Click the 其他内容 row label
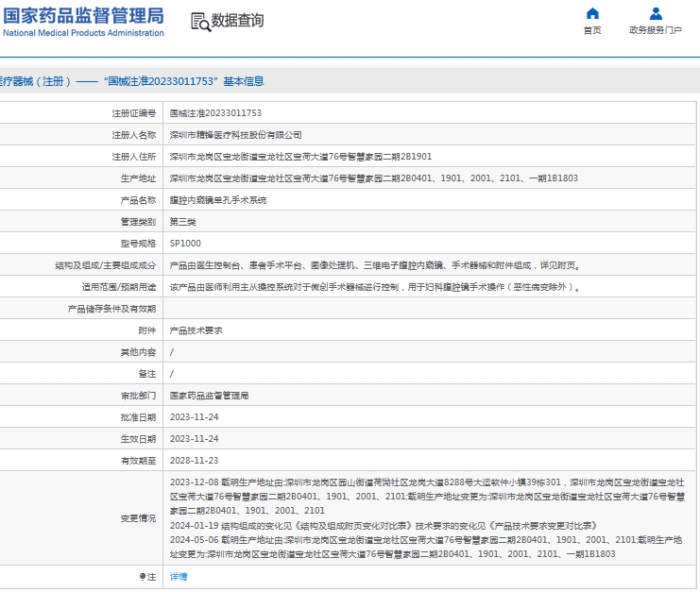The height and width of the screenshot is (592, 700). click(138, 352)
